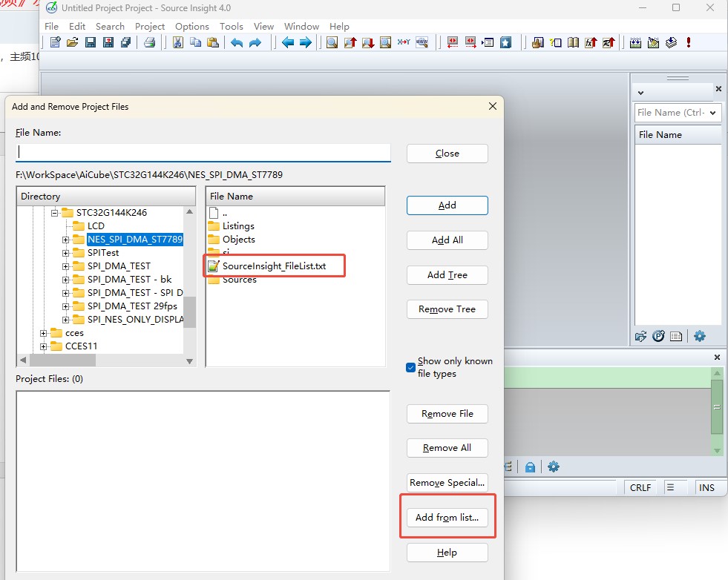
Task: Expand the NES_SPI_DMA_ST7789 folder node
Action: [65, 240]
